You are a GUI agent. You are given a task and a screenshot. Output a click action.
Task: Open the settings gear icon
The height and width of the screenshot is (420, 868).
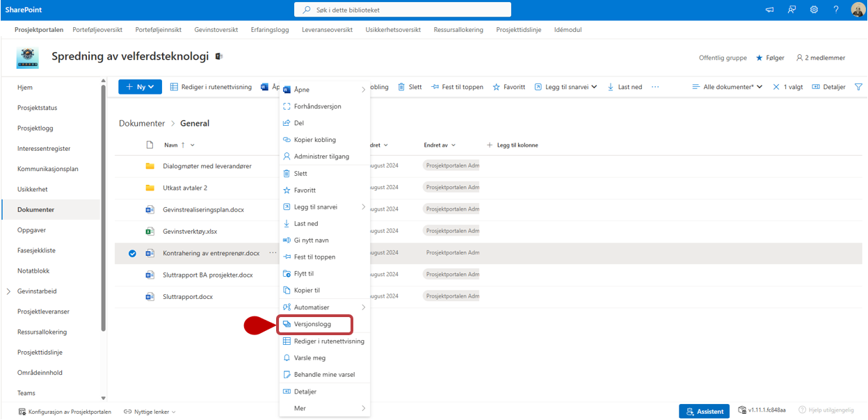pos(814,10)
